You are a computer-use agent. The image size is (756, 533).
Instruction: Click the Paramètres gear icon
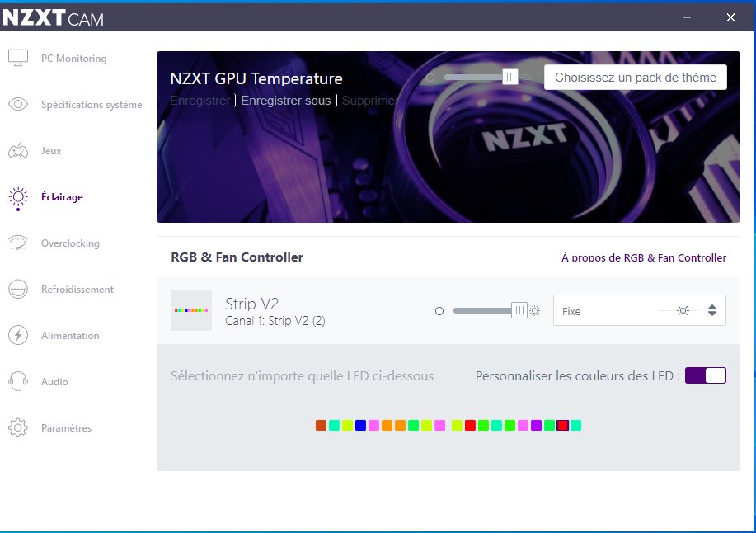point(18,428)
